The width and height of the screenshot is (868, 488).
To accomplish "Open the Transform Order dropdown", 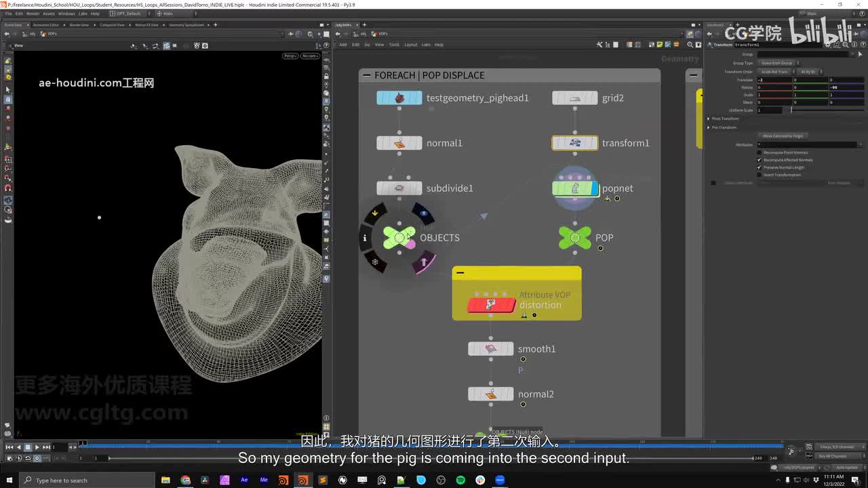I will [x=774, y=71].
